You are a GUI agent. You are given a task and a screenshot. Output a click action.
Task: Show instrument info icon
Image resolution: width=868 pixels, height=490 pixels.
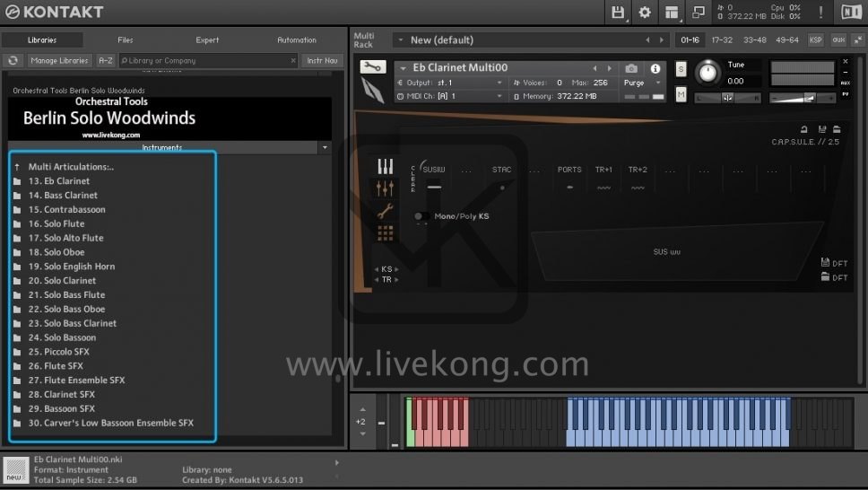point(655,68)
